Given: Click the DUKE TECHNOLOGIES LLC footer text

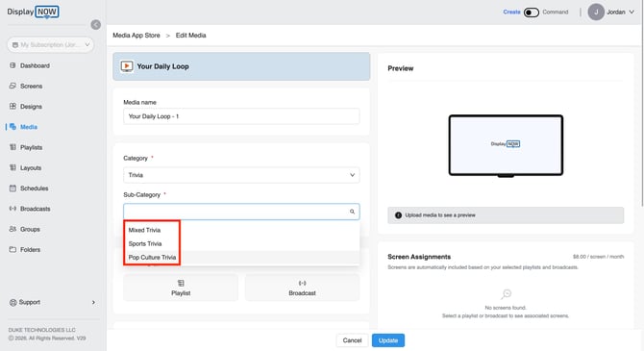Looking at the screenshot, I should click(x=42, y=330).
